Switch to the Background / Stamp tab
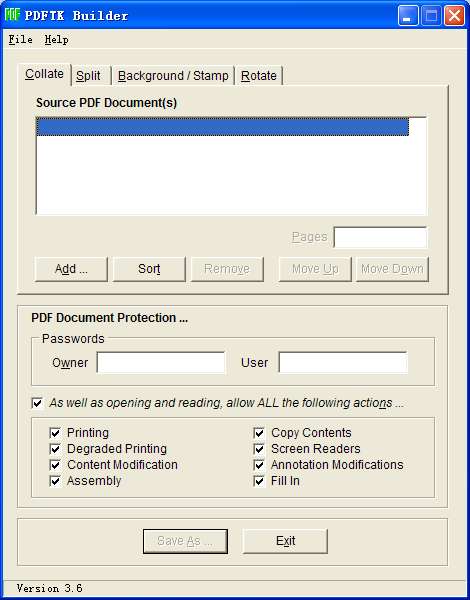470x600 pixels. point(173,75)
